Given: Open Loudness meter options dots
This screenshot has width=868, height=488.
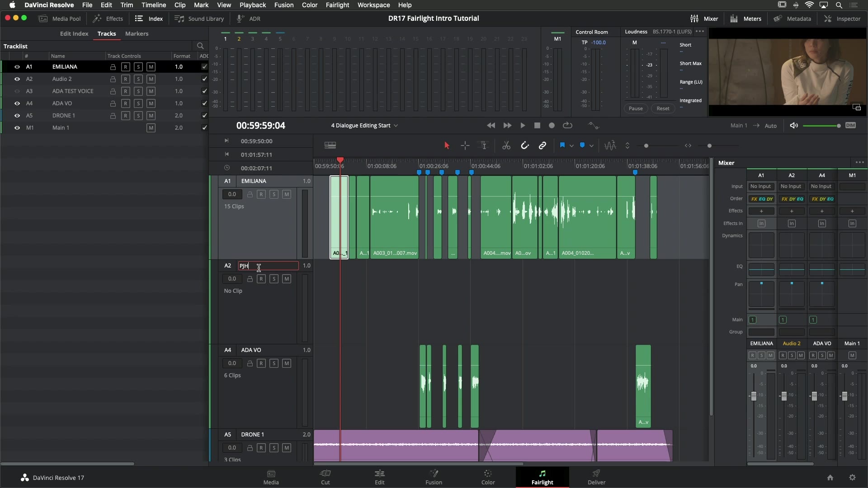Looking at the screenshot, I should 700,32.
